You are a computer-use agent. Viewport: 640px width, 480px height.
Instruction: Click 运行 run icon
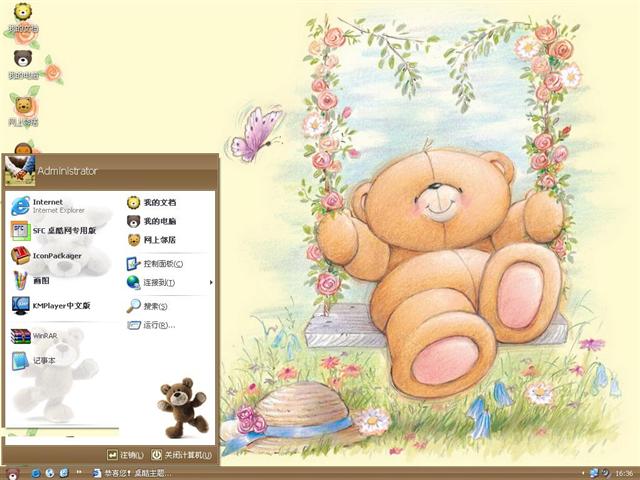pos(133,325)
